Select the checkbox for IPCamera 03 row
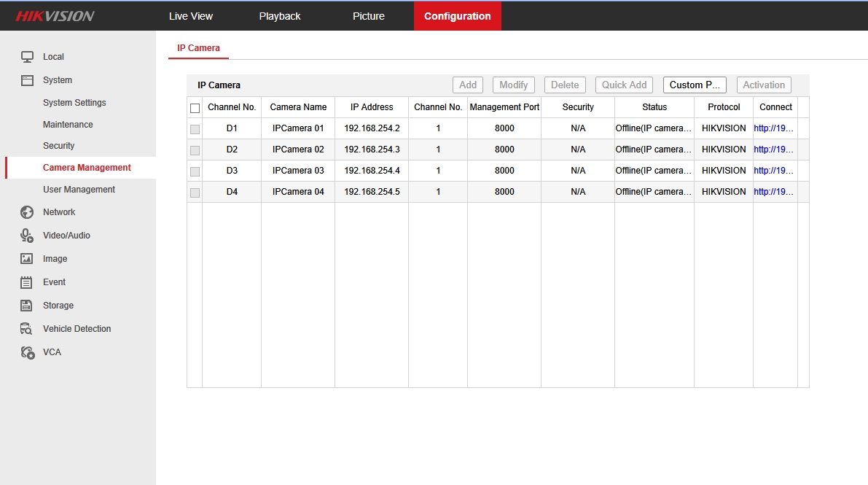The height and width of the screenshot is (485, 868). coord(195,171)
